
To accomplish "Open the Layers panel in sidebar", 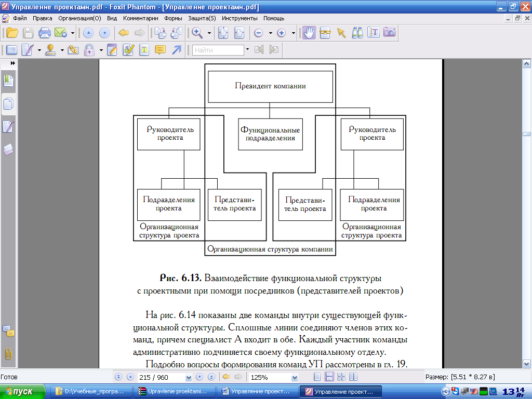I will click(x=8, y=149).
